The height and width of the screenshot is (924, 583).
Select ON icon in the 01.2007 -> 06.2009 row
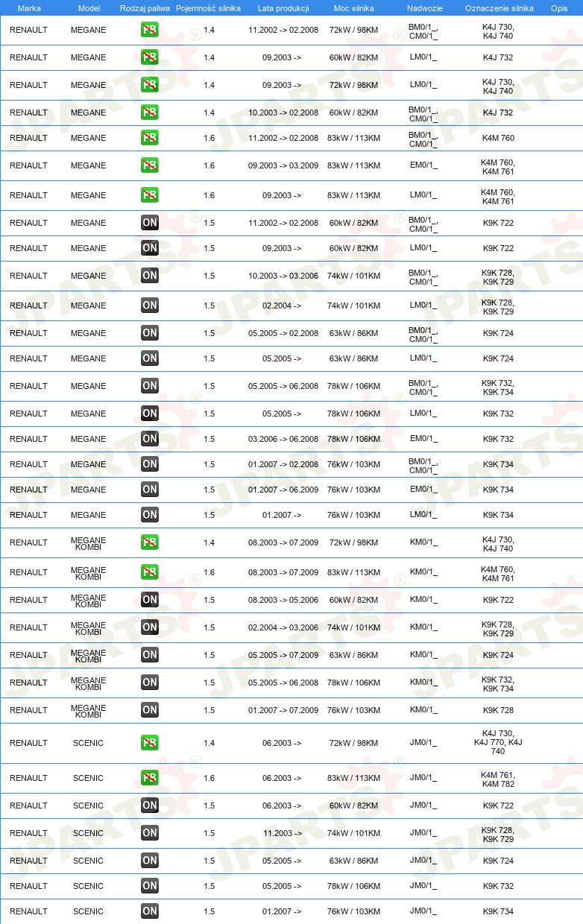(150, 490)
